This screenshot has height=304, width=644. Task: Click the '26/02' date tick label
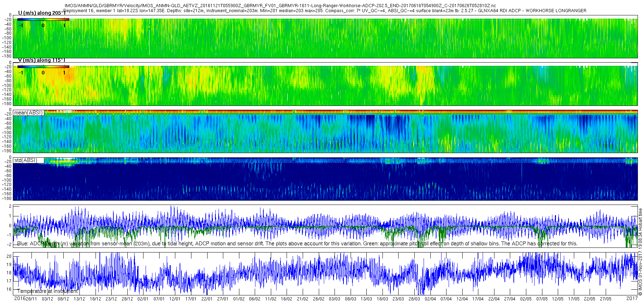coord(318,299)
